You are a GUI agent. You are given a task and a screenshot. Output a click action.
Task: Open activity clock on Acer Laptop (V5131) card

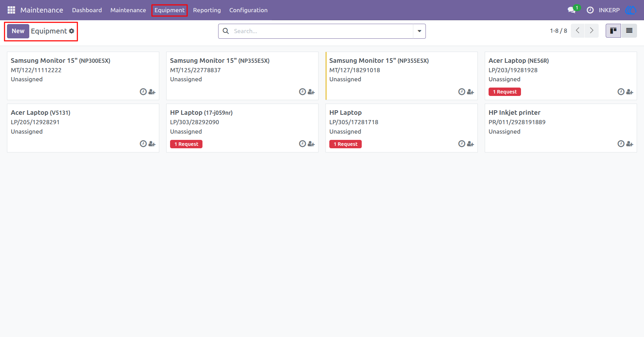pos(143,144)
